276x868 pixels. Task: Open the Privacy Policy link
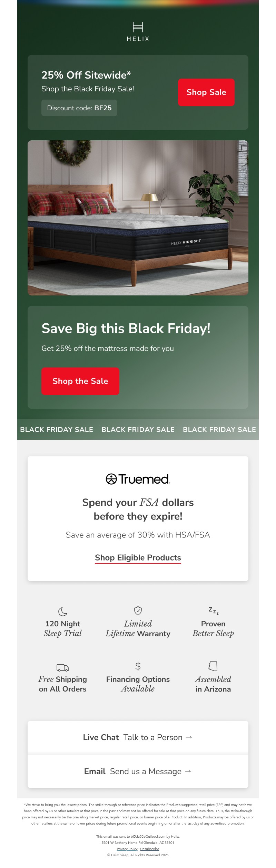tap(127, 849)
